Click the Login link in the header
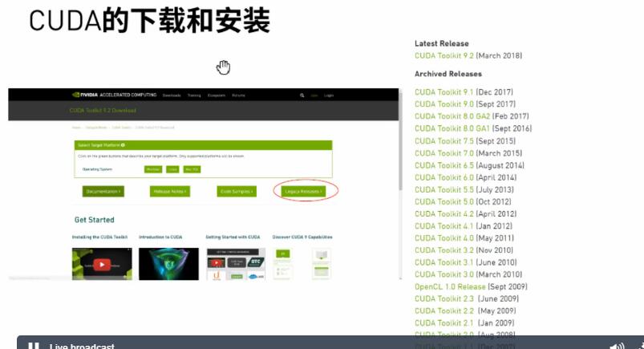Viewport: 644px width, 349px height. pos(329,95)
